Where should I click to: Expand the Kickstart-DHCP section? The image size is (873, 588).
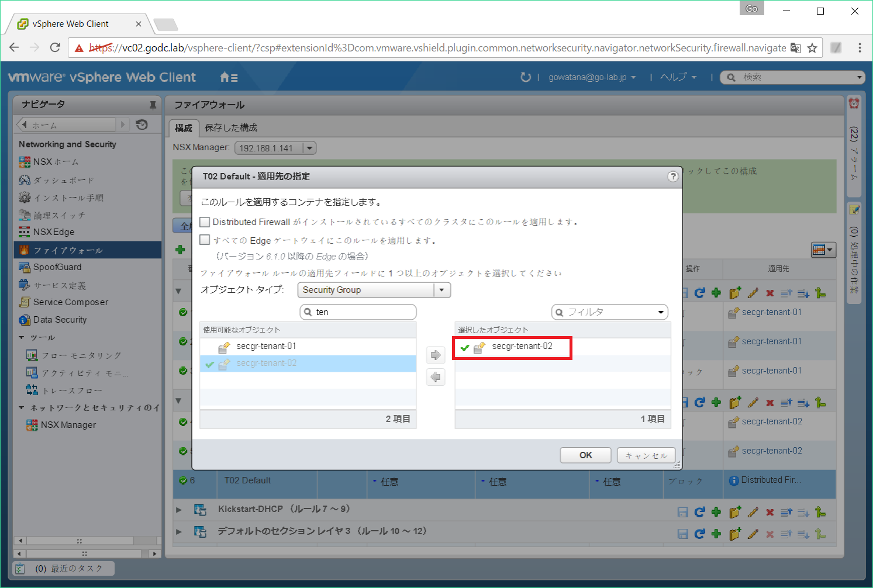179,510
